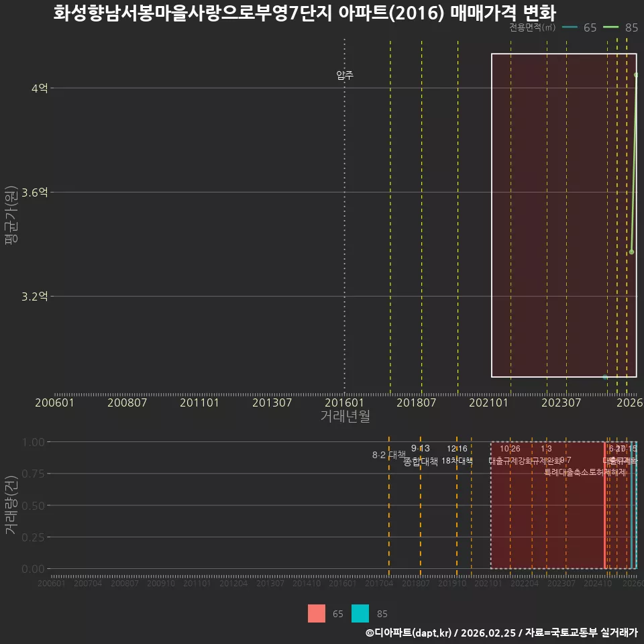Click the 200807 x-axis label in upper chart
Screen dimensions: 644x644
click(x=127, y=402)
